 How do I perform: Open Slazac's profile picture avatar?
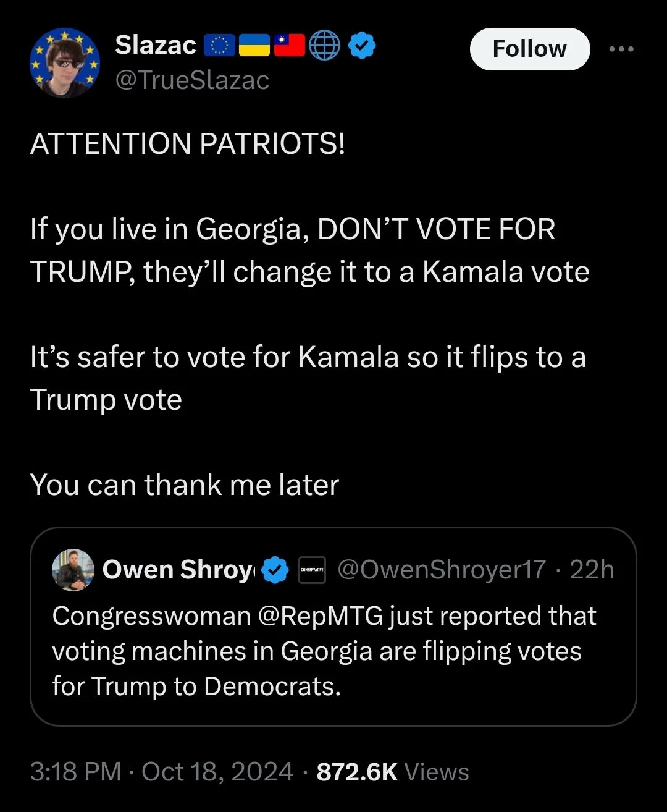pyautogui.click(x=65, y=62)
